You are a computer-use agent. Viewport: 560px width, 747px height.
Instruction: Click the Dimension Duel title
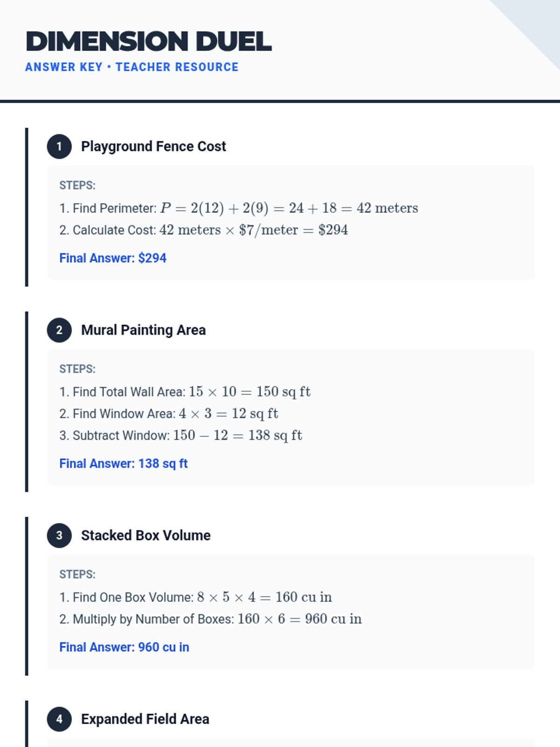[148, 42]
